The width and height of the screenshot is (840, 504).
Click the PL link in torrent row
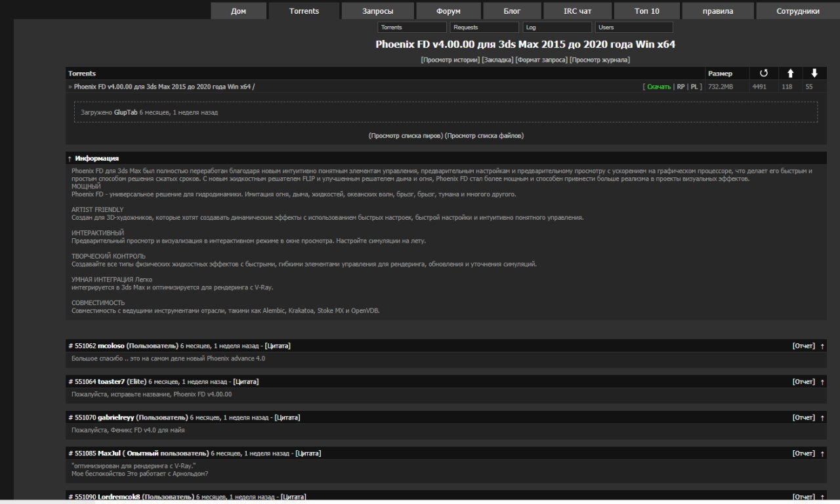[x=694, y=87]
